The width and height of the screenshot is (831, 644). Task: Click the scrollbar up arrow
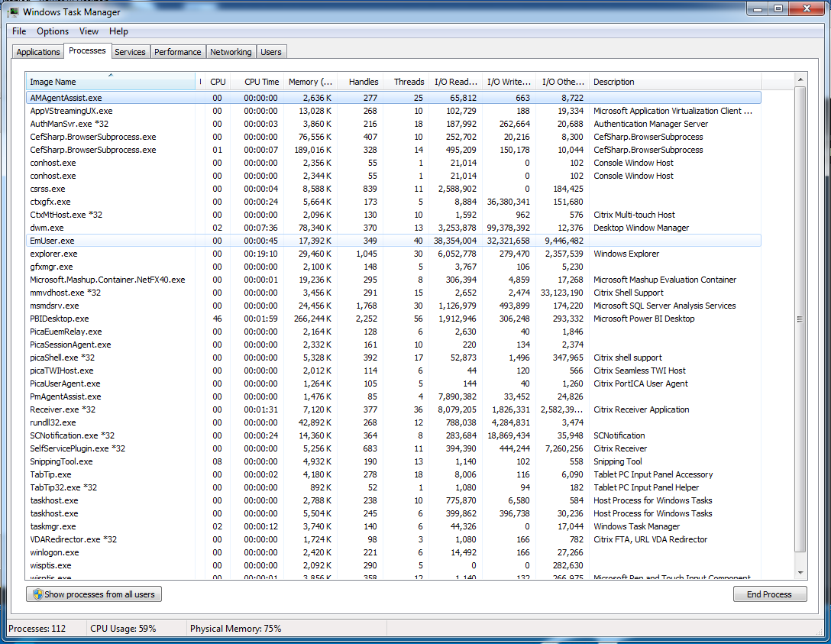(800, 79)
